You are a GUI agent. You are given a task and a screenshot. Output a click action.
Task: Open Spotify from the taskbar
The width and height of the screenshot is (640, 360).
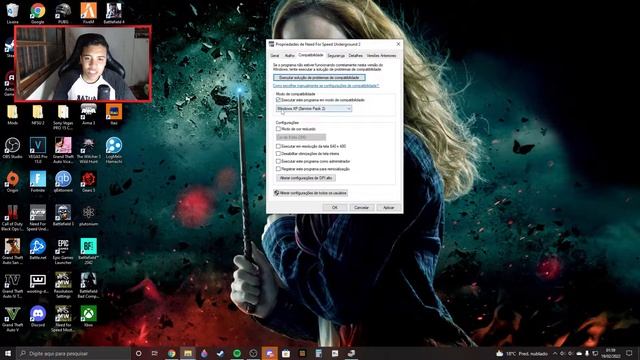[237, 353]
